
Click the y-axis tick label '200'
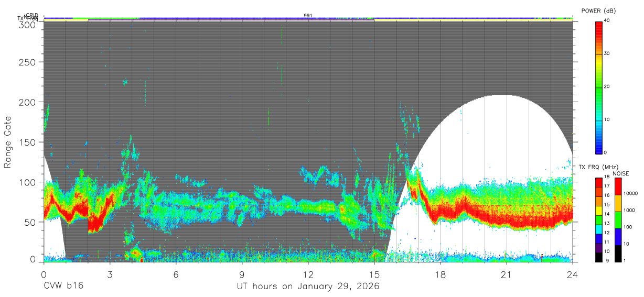(x=28, y=102)
